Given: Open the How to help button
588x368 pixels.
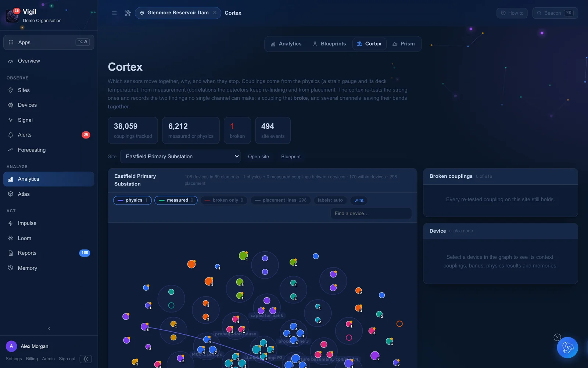Looking at the screenshot, I should [512, 13].
